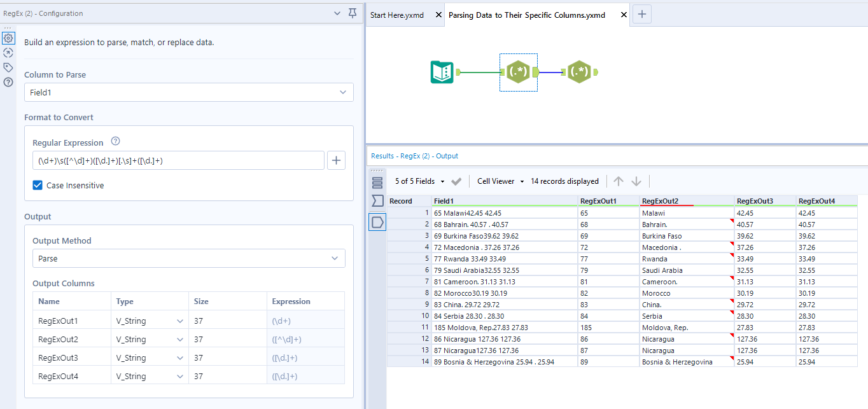Image resolution: width=868 pixels, height=409 pixels.
Task: Expand the Column to Parse dropdown
Action: pyautogui.click(x=188, y=92)
